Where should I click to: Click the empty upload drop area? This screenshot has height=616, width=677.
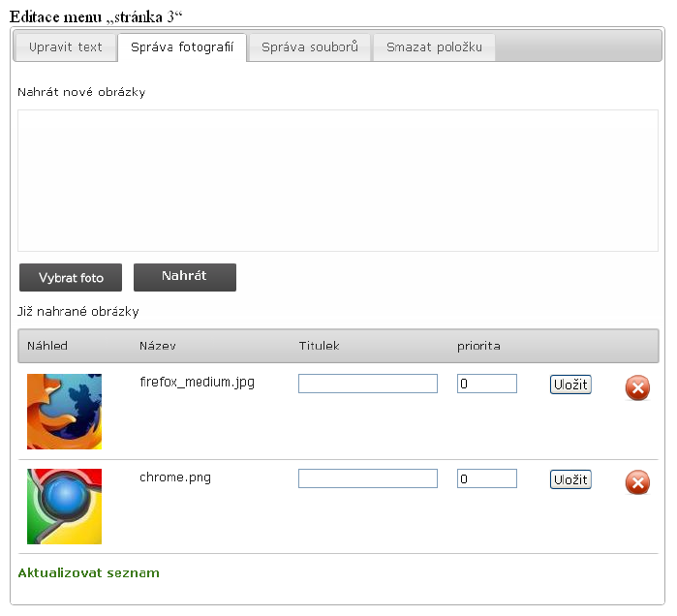[338, 180]
